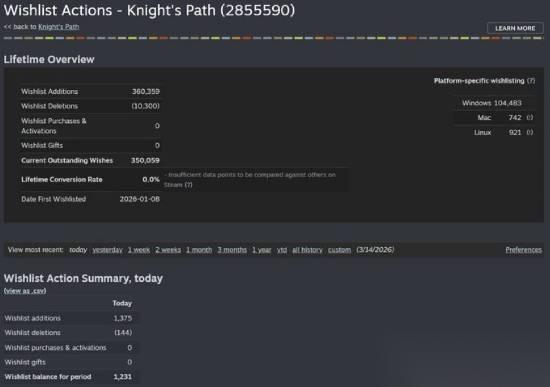
Task: Click the Wishlist Action Summary, today heading
Action: (x=83, y=279)
